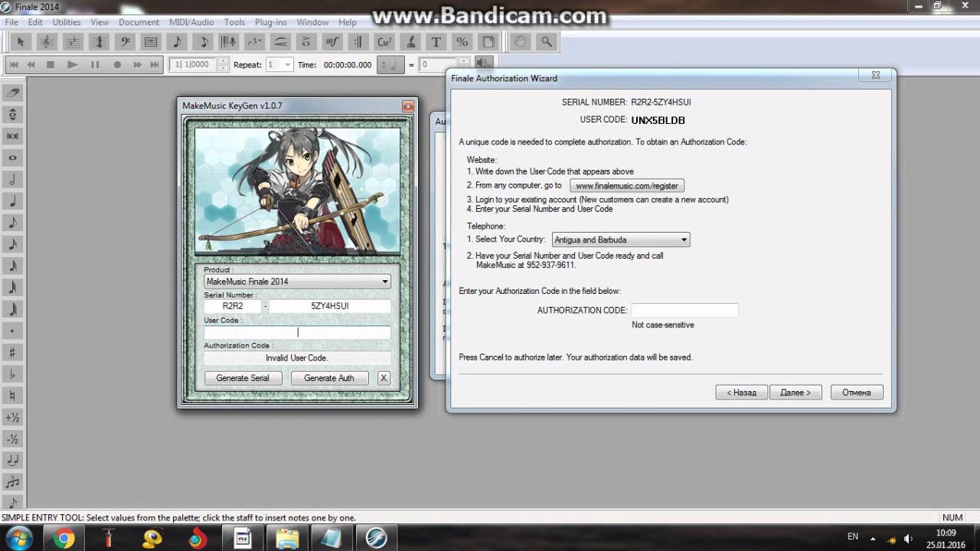Pick the sharp accidental
Image resolution: width=980 pixels, height=551 pixels.
coord(12,353)
